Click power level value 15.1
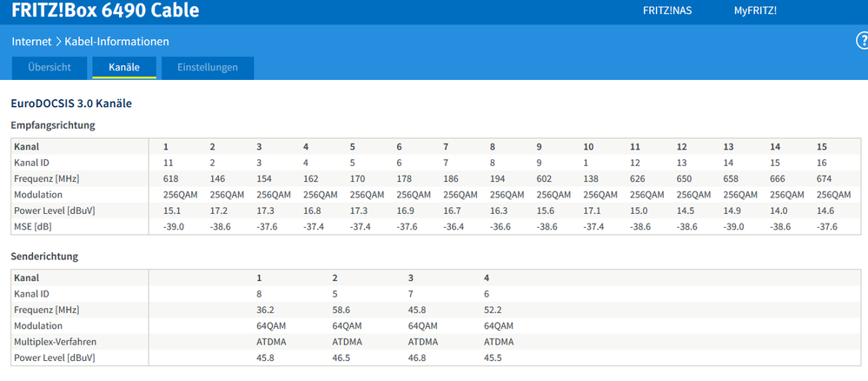This screenshot has height=381, width=868. point(170,211)
